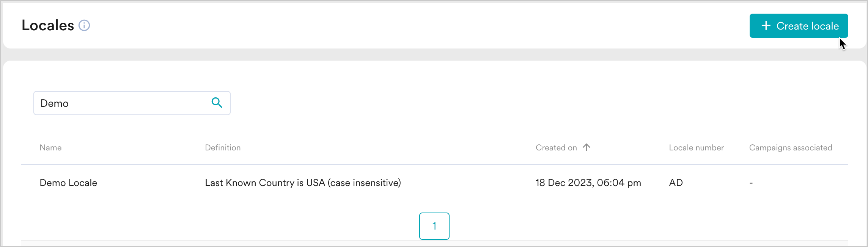Click the magnifier search icon

[x=217, y=103]
